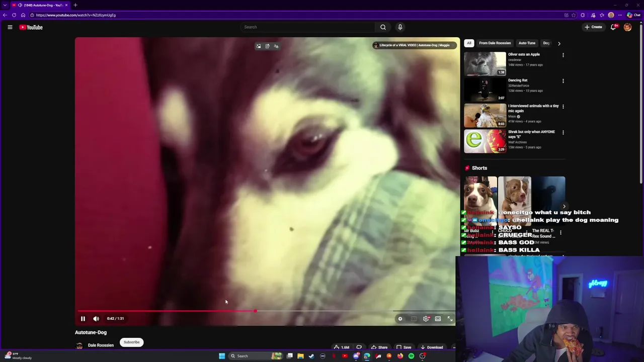Screen dimensions: 644x362
Task: Download the video
Action: (x=432, y=347)
